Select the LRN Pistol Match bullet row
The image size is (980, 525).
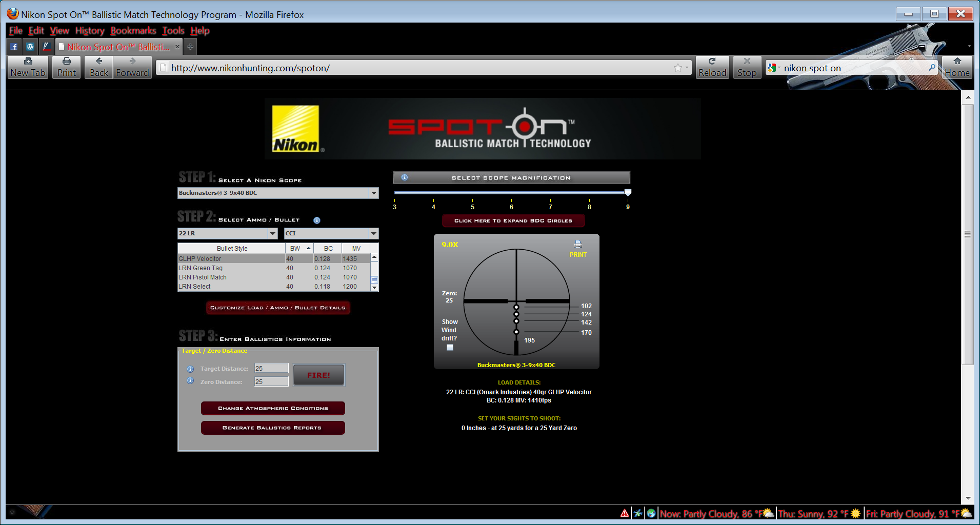click(x=274, y=277)
